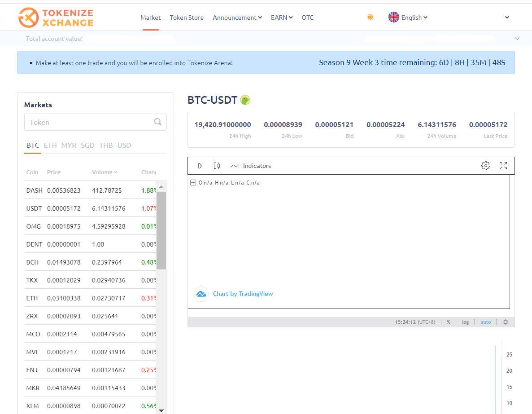Toggle the sun light-mode theme icon
The width and height of the screenshot is (532, 414).
pos(370,17)
